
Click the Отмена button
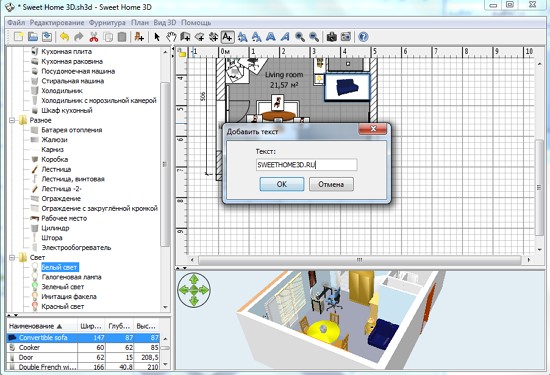tap(331, 184)
